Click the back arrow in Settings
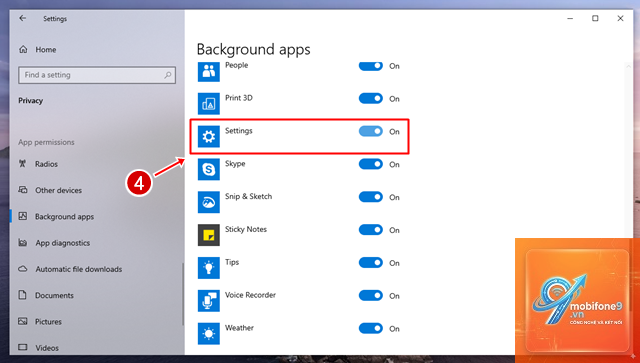640x363 pixels. (22, 18)
